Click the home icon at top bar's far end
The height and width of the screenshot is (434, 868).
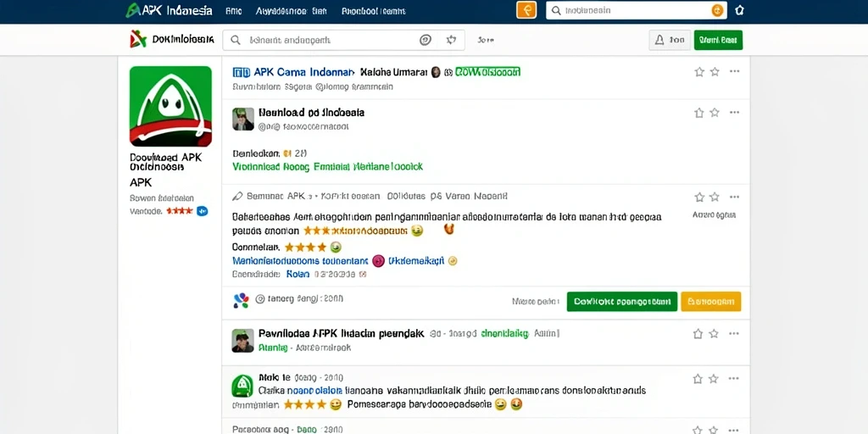(739, 10)
